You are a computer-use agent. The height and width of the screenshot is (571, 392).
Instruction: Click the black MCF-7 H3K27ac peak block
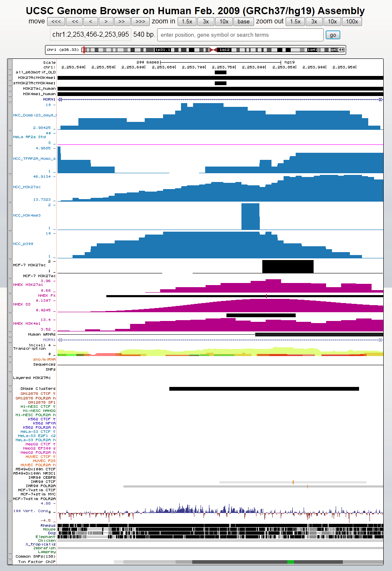pyautogui.click(x=288, y=266)
